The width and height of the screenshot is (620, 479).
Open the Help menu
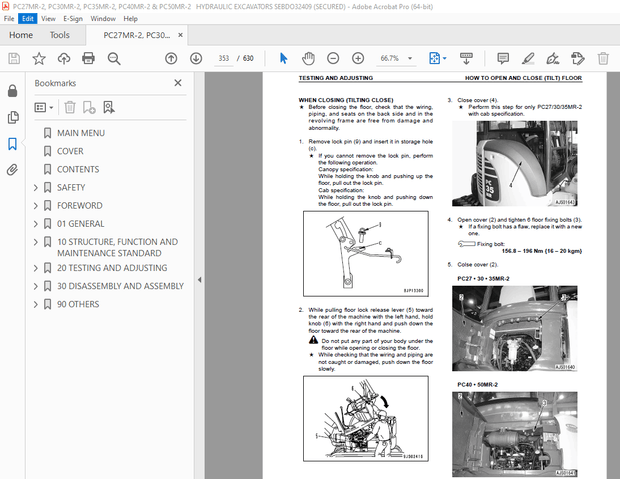[130, 19]
